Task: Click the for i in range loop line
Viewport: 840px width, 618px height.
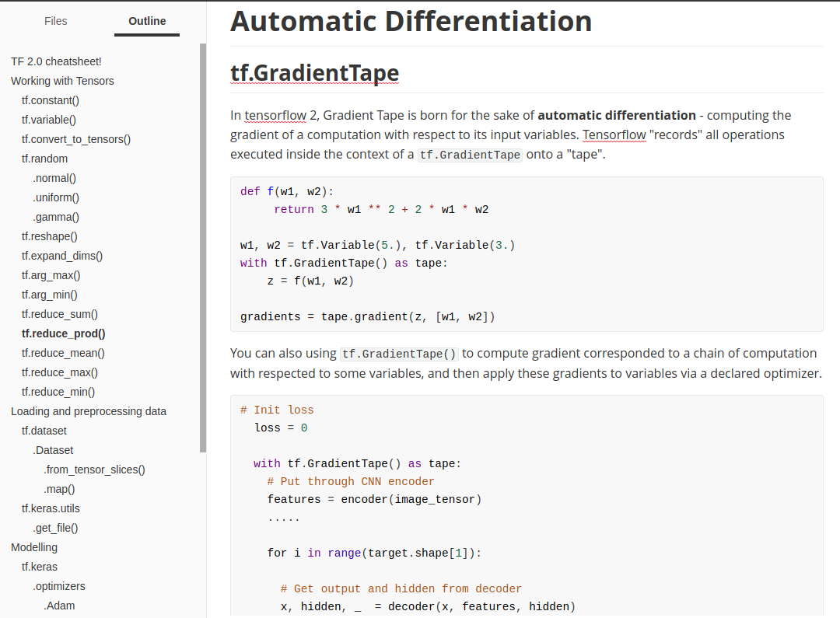Action: pos(374,553)
